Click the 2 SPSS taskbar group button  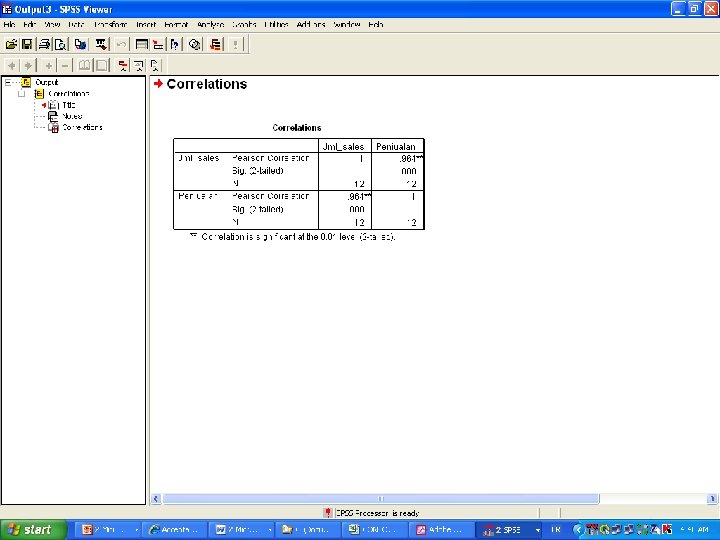tap(510, 530)
